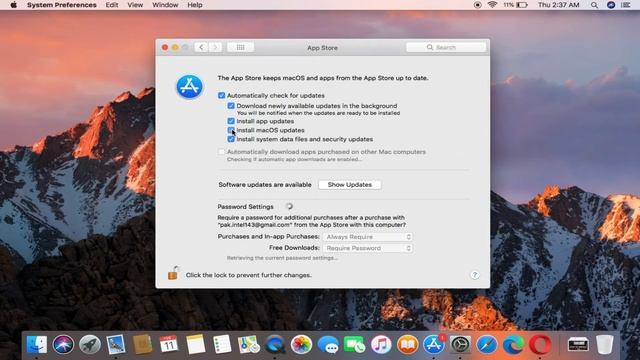Open the Trash in the dock
The height and width of the screenshot is (360, 640).
point(604,344)
